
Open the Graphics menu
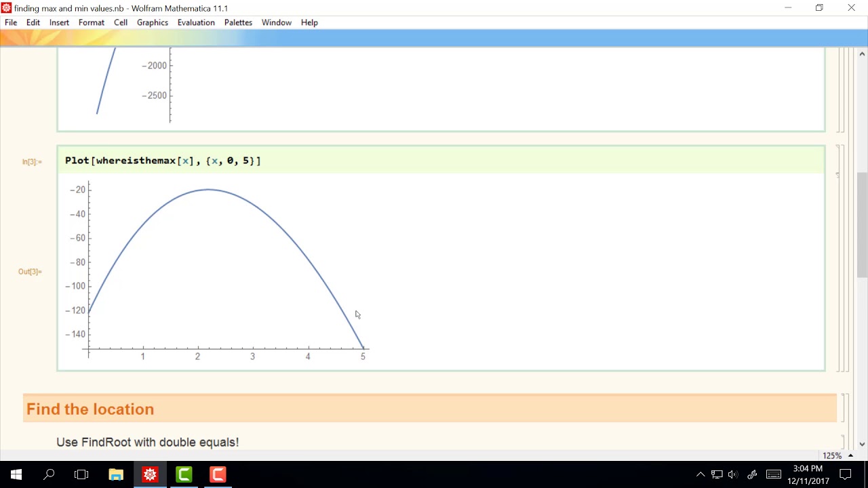click(153, 22)
